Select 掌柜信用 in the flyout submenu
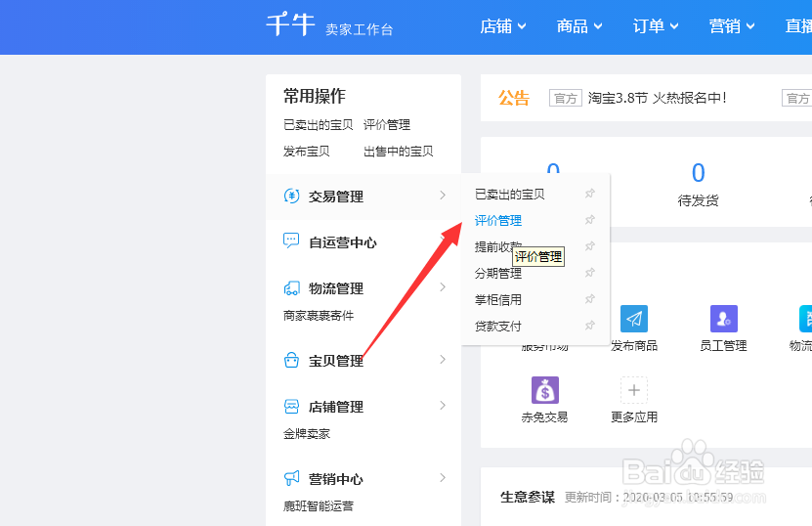Screen dimensions: 812x526 (498, 300)
